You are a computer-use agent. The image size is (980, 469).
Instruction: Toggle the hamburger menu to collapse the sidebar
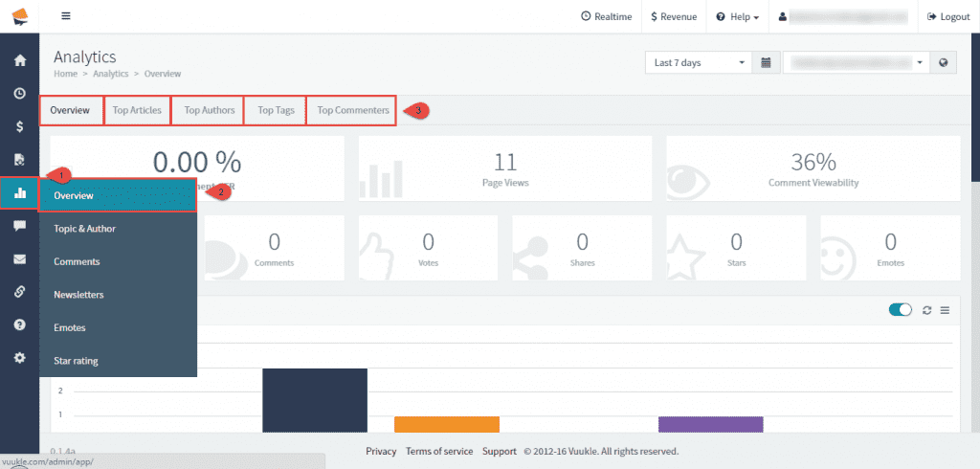tap(65, 16)
